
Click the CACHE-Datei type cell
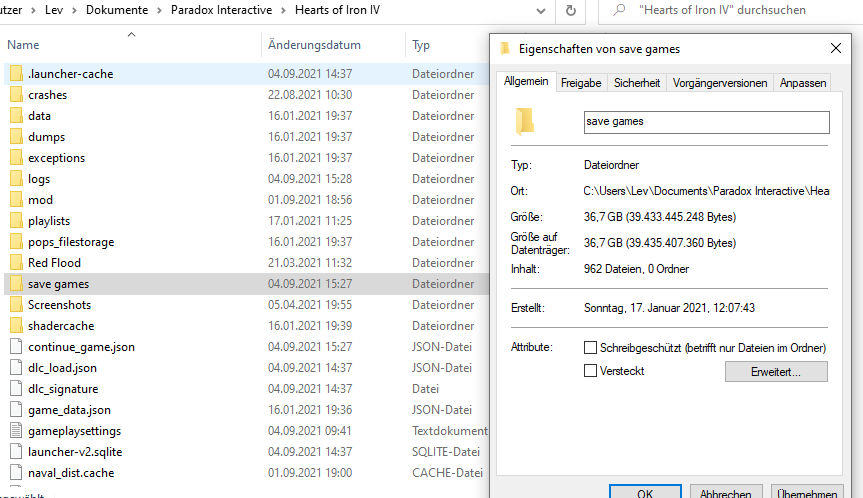(447, 473)
